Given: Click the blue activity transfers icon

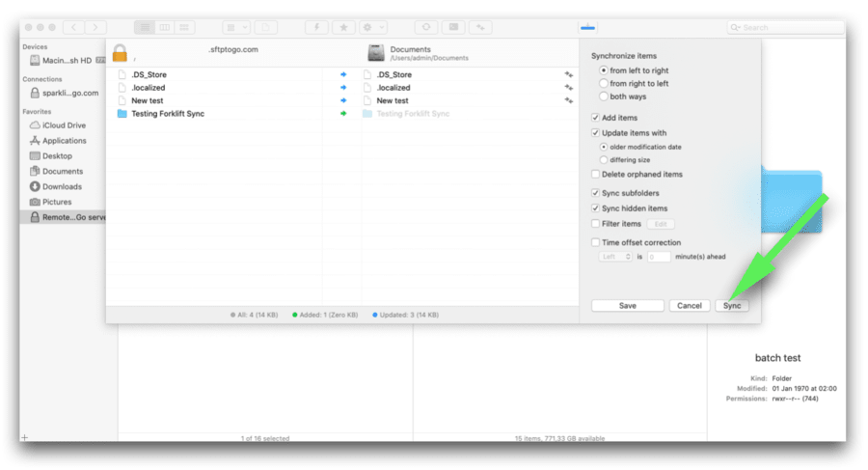Looking at the screenshot, I should point(588,27).
